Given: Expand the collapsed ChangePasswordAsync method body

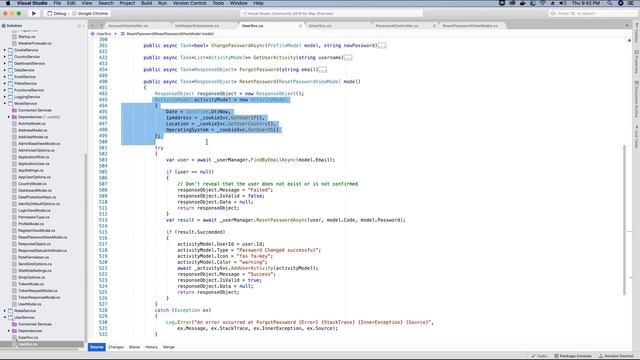Looking at the screenshot, I should 382,46.
